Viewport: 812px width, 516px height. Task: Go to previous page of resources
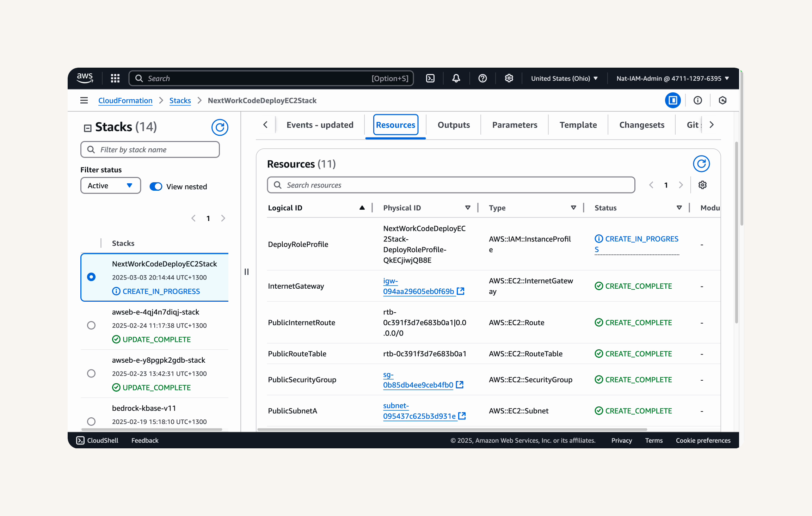coord(651,185)
